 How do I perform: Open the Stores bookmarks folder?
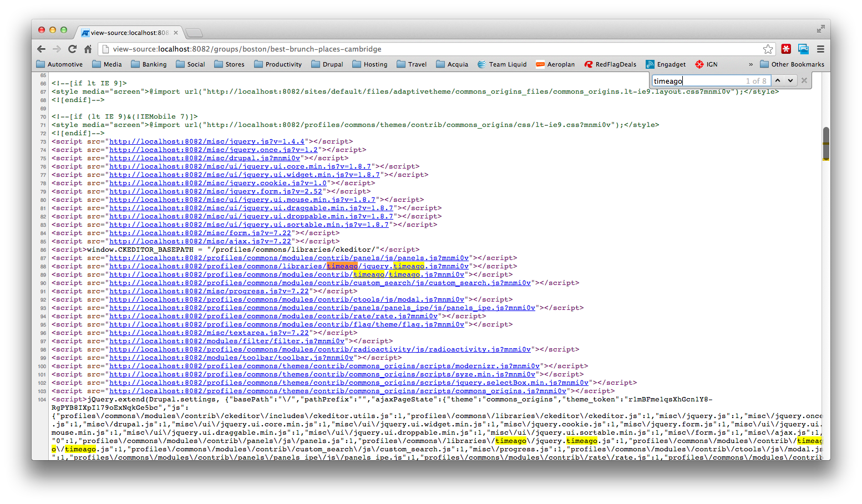point(229,64)
